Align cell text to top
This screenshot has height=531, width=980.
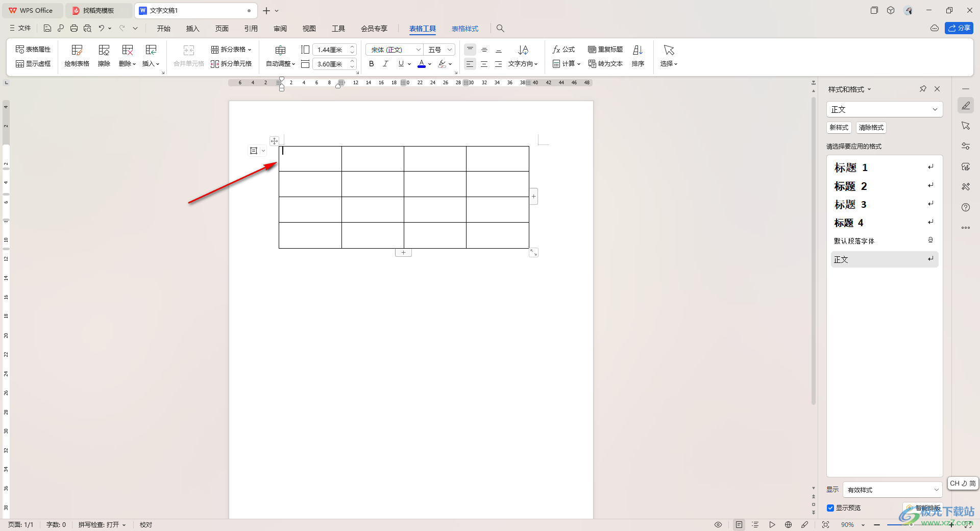470,50
